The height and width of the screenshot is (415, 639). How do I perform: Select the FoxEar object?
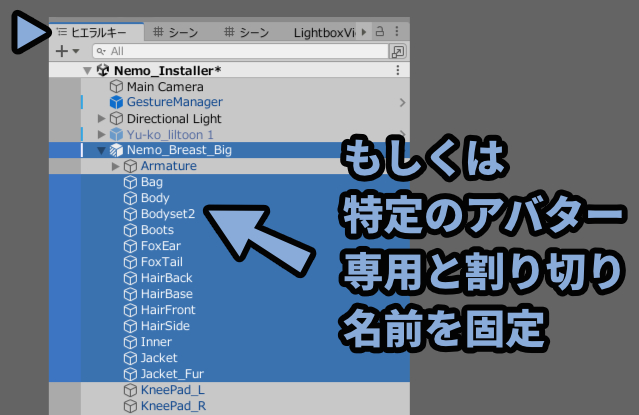point(161,246)
